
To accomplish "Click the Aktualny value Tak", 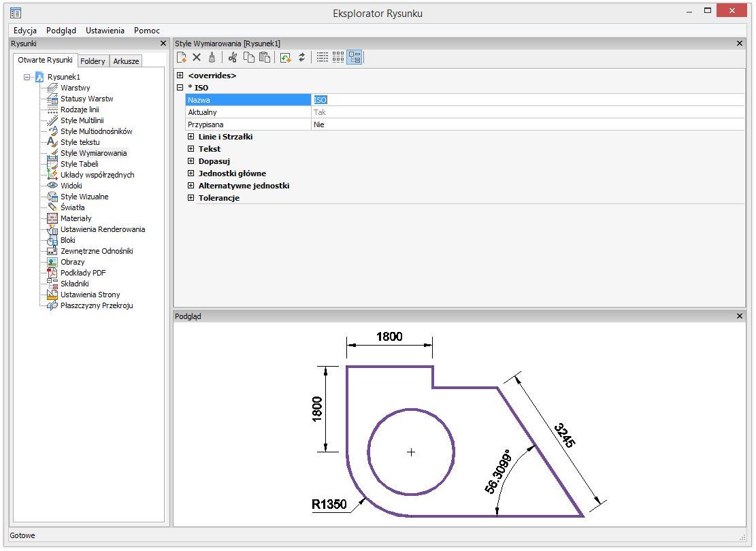I will 527,112.
